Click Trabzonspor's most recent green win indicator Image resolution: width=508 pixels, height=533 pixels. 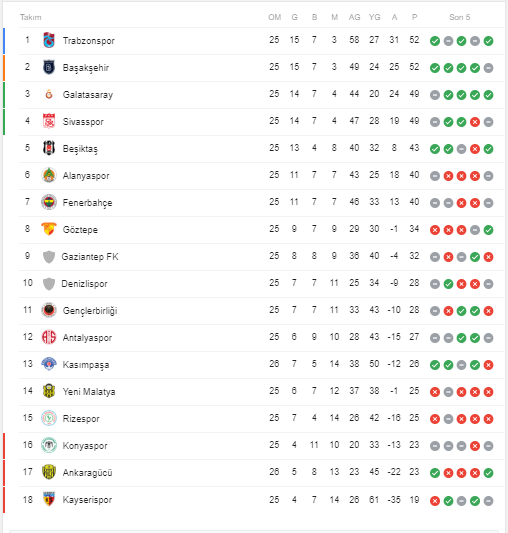pyautogui.click(x=489, y=41)
